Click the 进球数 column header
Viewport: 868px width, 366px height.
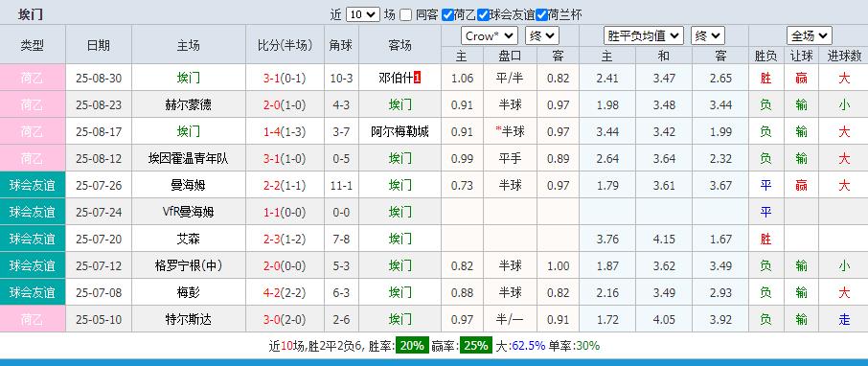[844, 56]
